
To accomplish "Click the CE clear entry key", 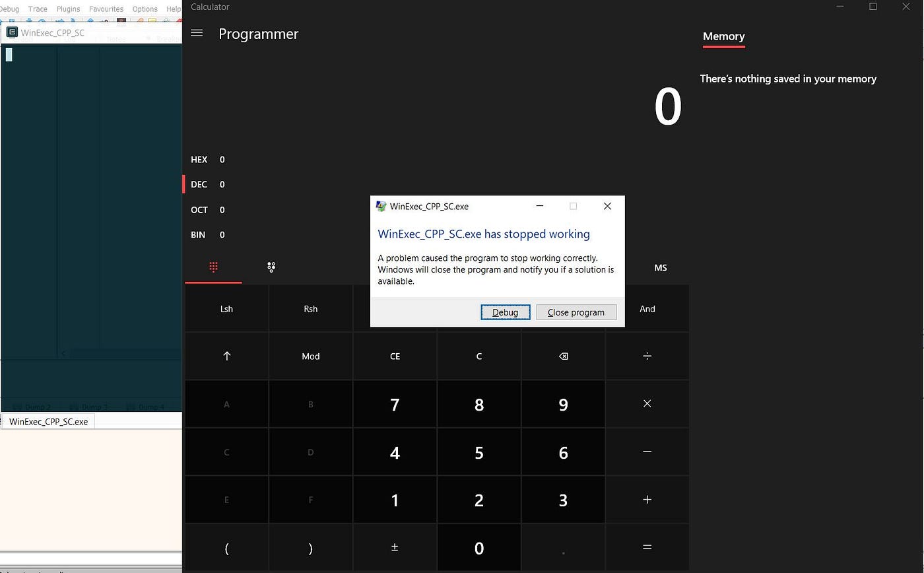I will [395, 356].
